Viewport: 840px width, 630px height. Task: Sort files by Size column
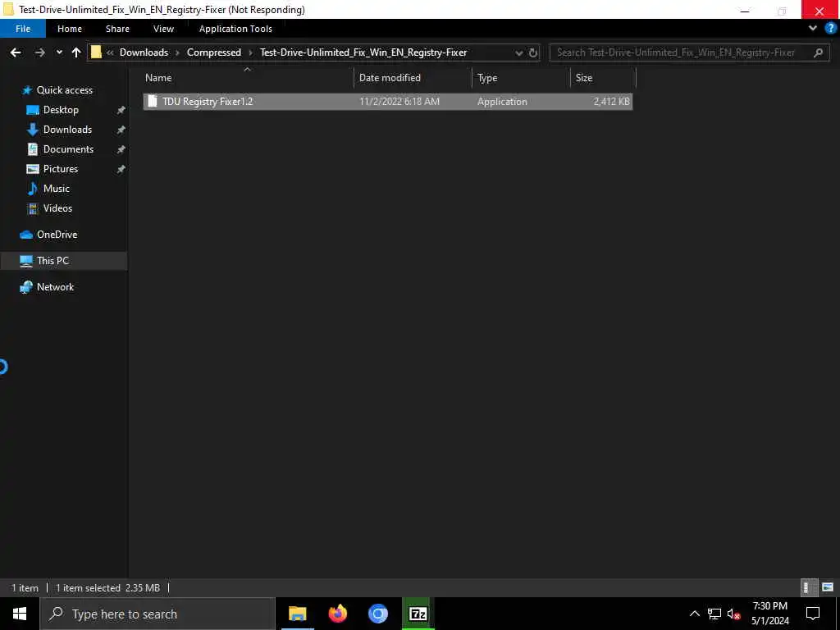pos(603,78)
